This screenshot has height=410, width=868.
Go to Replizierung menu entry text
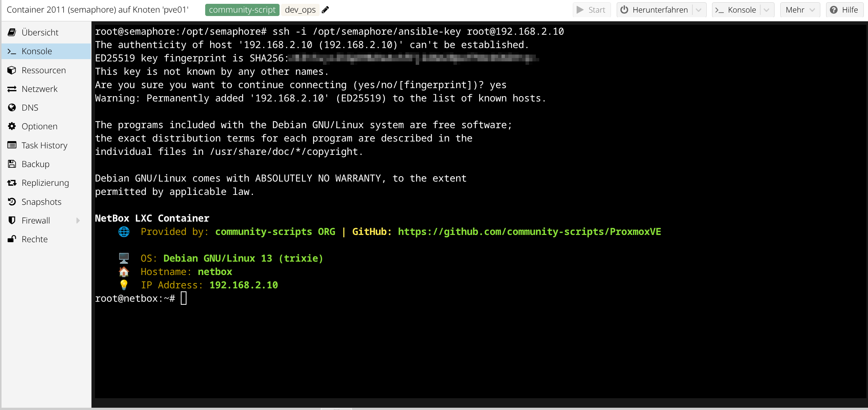pyautogui.click(x=45, y=183)
